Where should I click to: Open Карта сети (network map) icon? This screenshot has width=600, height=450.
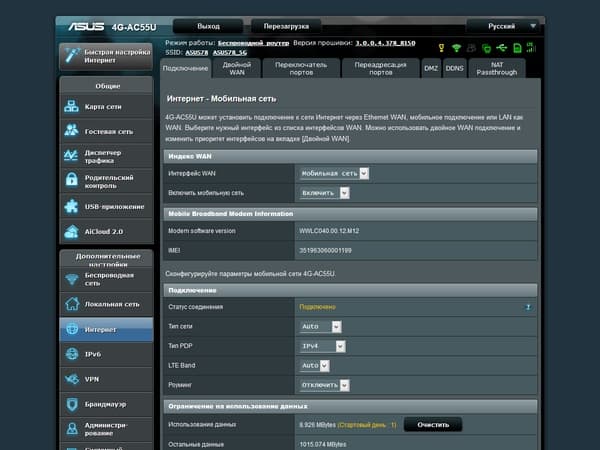72,107
